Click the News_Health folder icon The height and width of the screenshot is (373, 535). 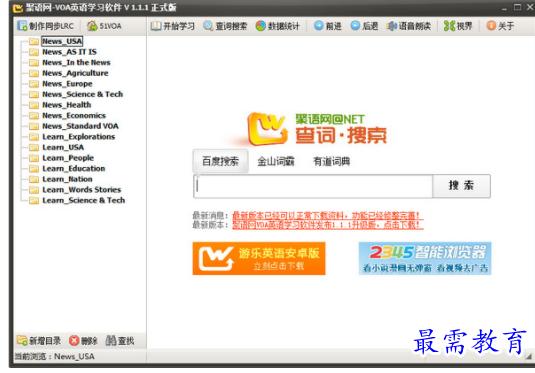coord(34,105)
